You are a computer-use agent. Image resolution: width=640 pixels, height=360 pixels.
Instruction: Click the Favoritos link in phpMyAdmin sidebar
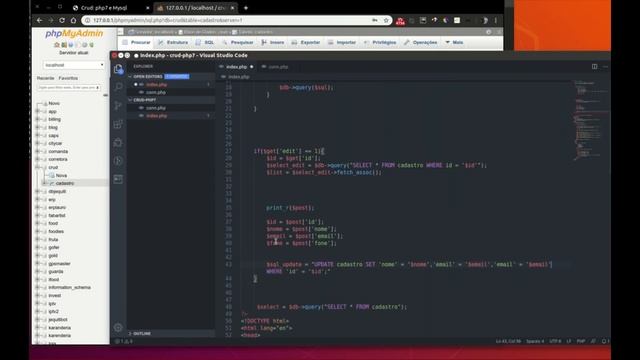[68, 78]
